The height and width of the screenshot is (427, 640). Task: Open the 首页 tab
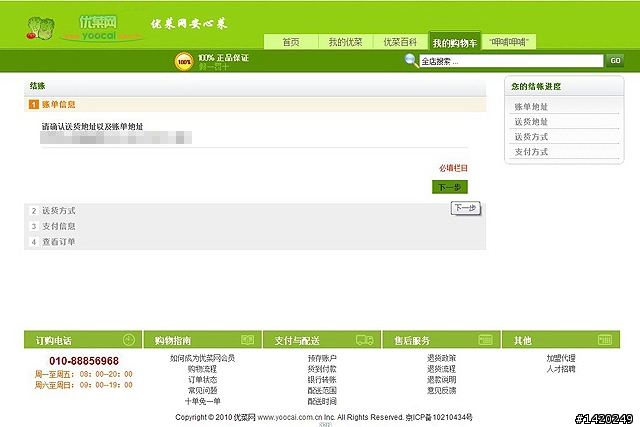(291, 42)
